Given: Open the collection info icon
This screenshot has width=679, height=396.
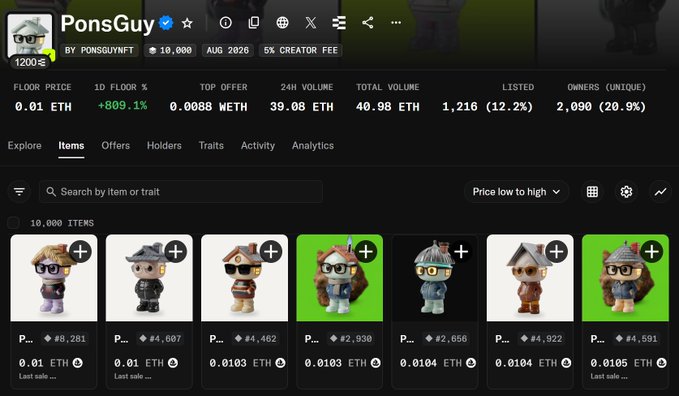Looking at the screenshot, I should pos(225,23).
